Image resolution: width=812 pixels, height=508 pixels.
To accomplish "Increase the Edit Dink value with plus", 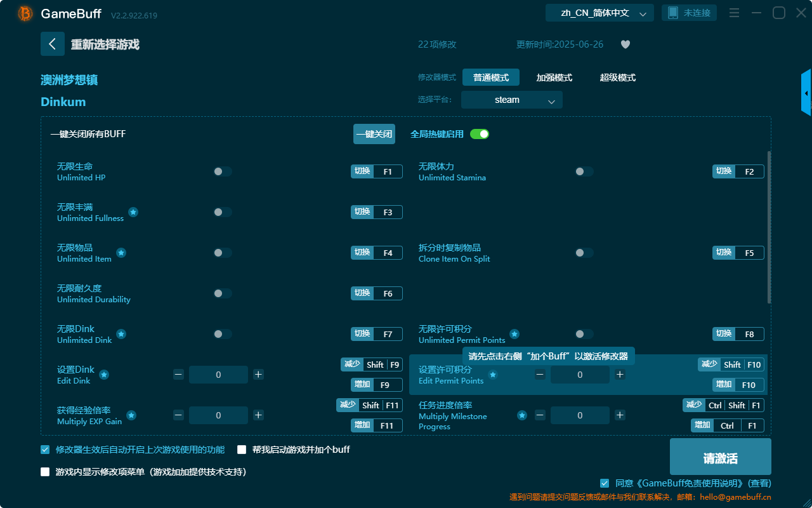I will [258, 375].
